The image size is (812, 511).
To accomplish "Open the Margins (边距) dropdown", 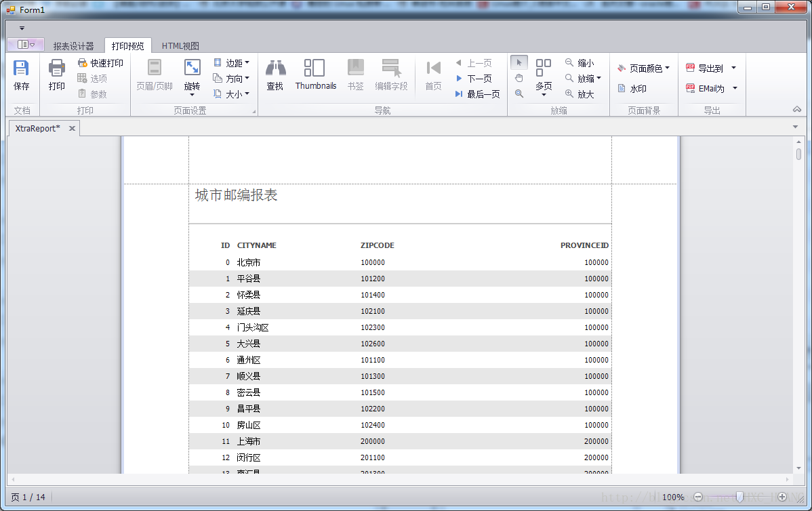I will tap(232, 63).
